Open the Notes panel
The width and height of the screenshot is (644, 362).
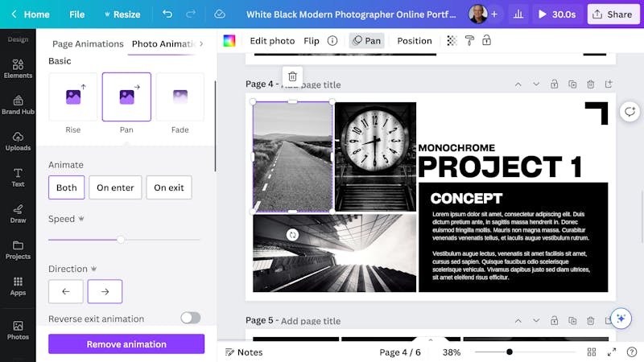[x=244, y=352]
